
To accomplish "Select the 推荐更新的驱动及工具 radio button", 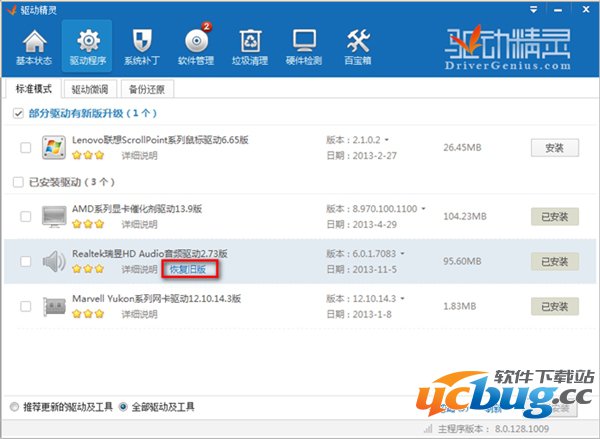I will 15,406.
